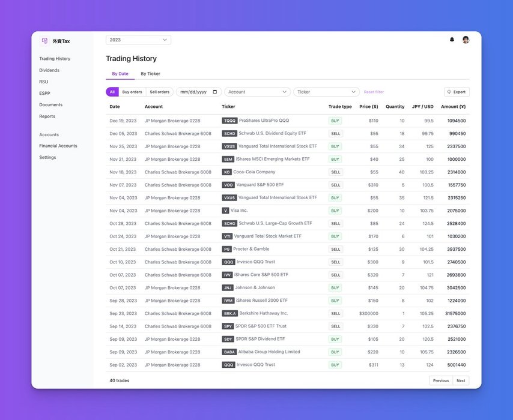
Task: Open the 2023 year dropdown
Action: pos(138,40)
